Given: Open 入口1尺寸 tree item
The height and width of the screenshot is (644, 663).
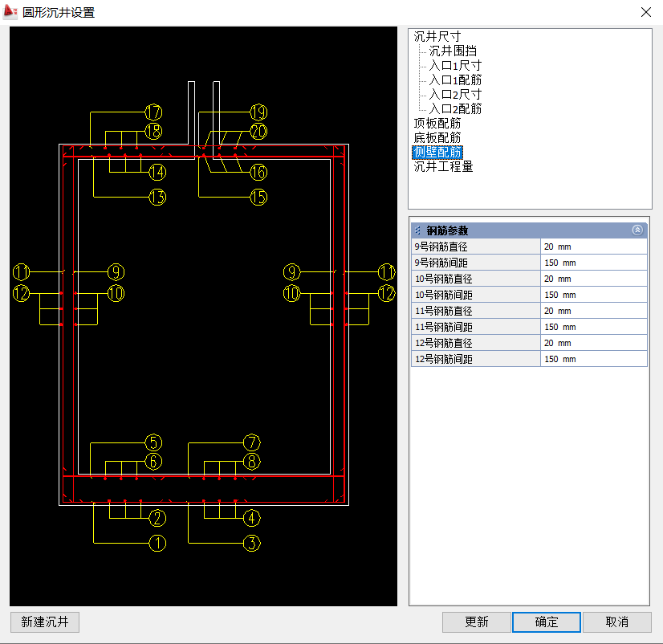Looking at the screenshot, I should pos(455,65).
